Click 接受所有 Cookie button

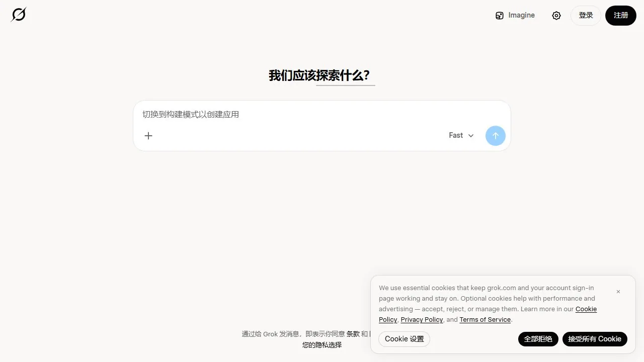point(595,339)
